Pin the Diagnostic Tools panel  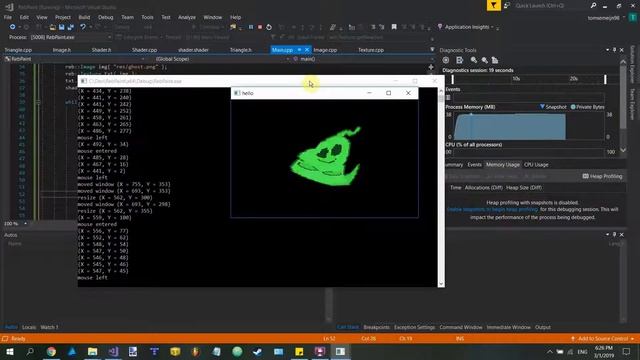(x=614, y=50)
